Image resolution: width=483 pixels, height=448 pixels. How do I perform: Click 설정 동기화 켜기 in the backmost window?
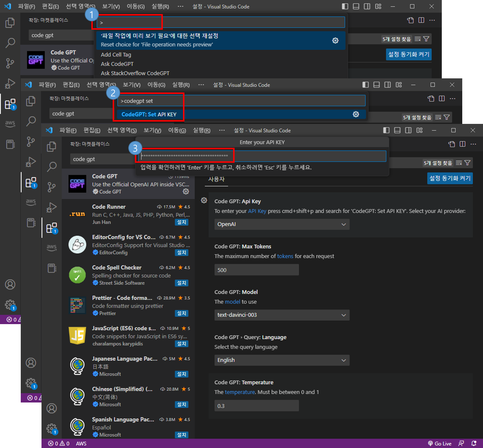pyautogui.click(x=409, y=54)
